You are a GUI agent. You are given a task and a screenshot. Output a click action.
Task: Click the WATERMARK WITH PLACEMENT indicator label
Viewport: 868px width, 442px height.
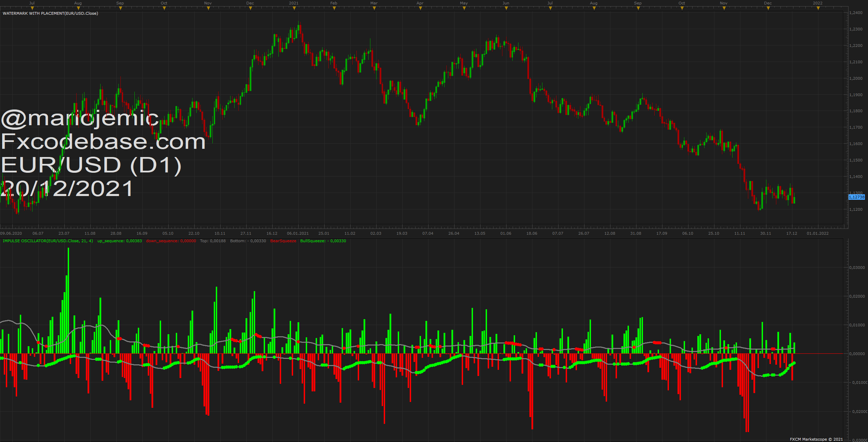click(50, 13)
